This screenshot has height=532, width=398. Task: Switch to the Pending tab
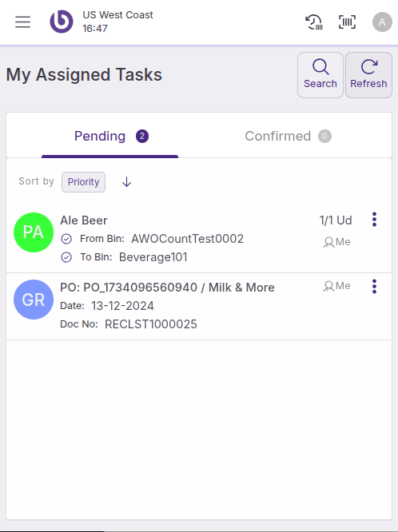coord(109,137)
